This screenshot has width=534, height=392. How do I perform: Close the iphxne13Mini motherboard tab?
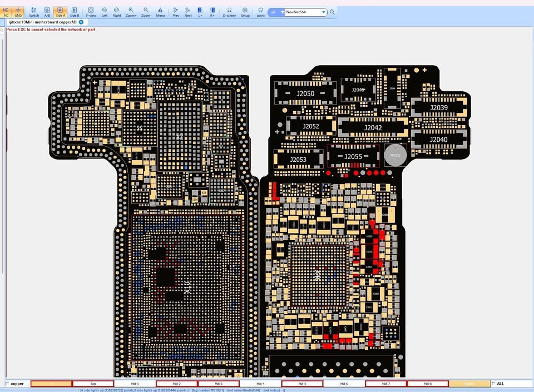[x=81, y=22]
